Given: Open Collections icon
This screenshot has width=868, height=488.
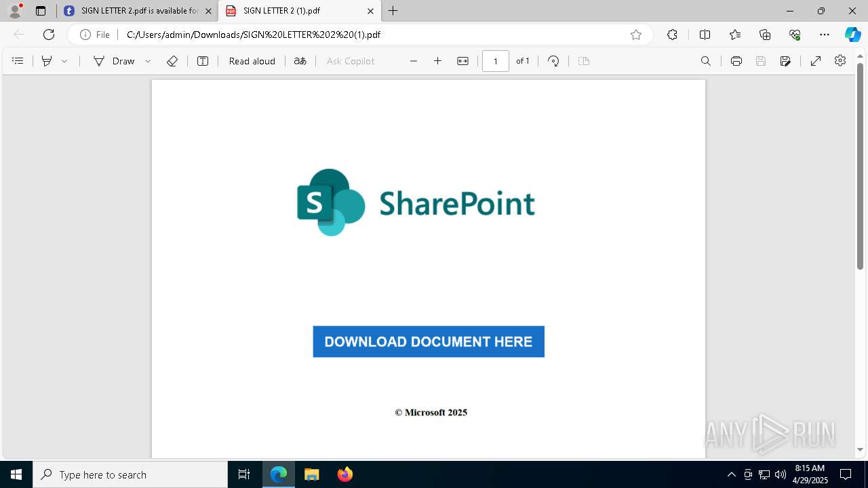Looking at the screenshot, I should [x=765, y=35].
